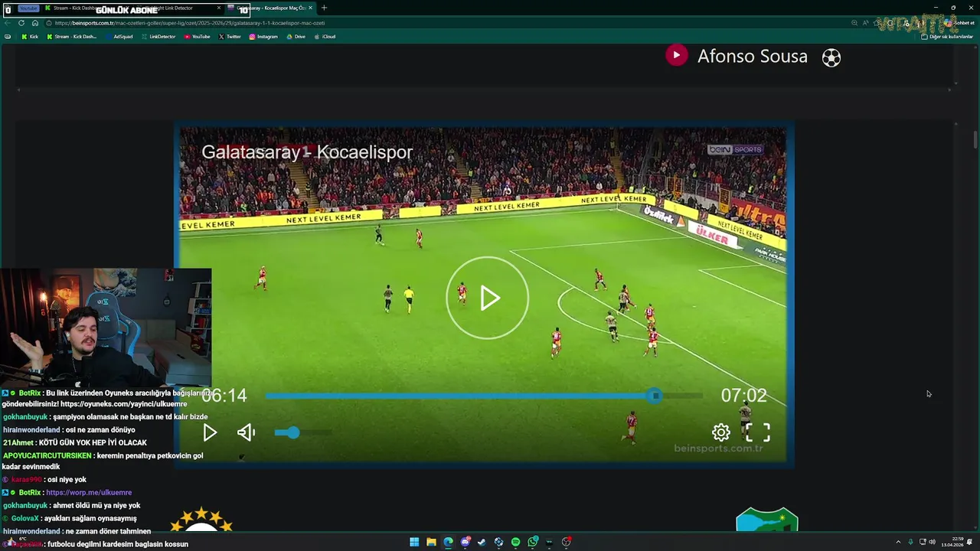Click the Galatasaray team crest logo

201,519
